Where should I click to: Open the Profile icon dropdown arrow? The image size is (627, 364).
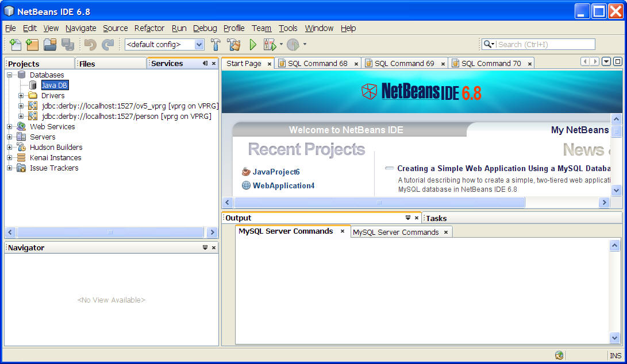[x=305, y=44]
